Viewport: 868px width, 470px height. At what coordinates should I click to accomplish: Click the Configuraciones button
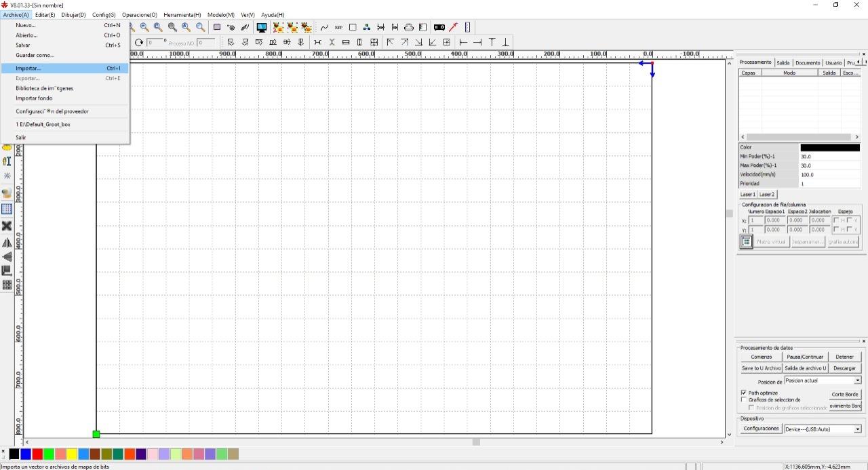[761, 429]
